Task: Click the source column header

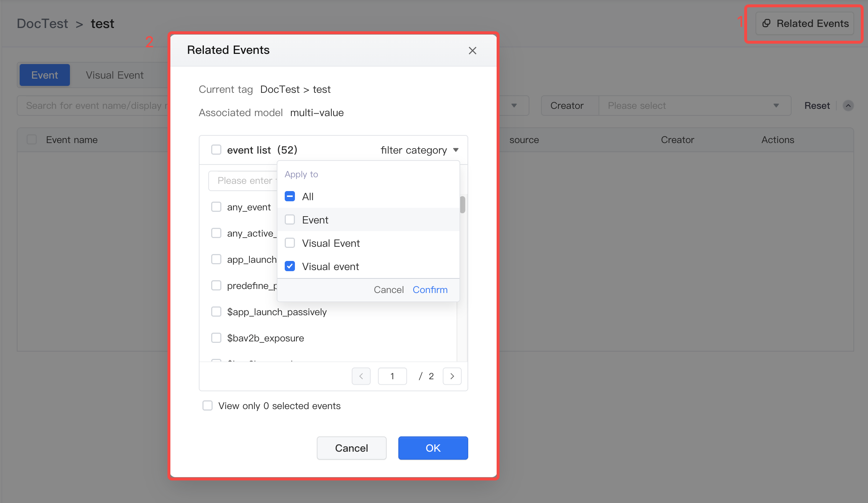Action: 524,140
